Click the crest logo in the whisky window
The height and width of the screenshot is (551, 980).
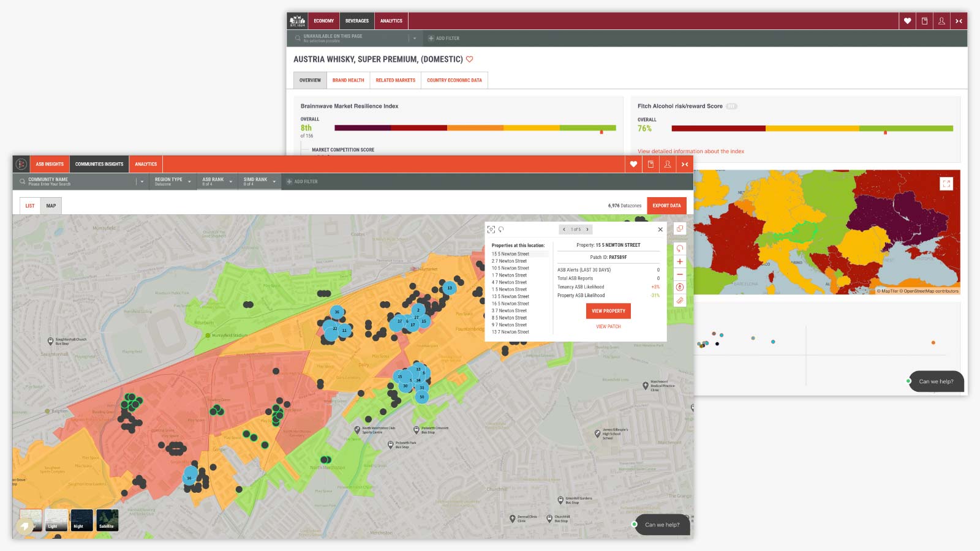tap(297, 21)
